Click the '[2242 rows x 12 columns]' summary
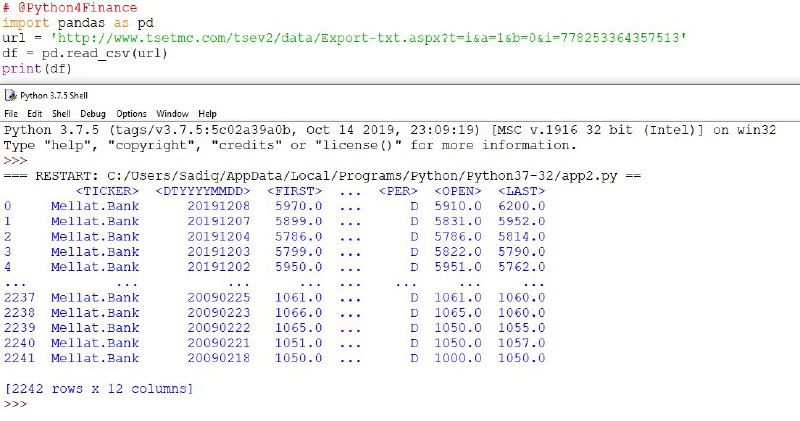Viewport: 800px width, 421px height. 98,389
